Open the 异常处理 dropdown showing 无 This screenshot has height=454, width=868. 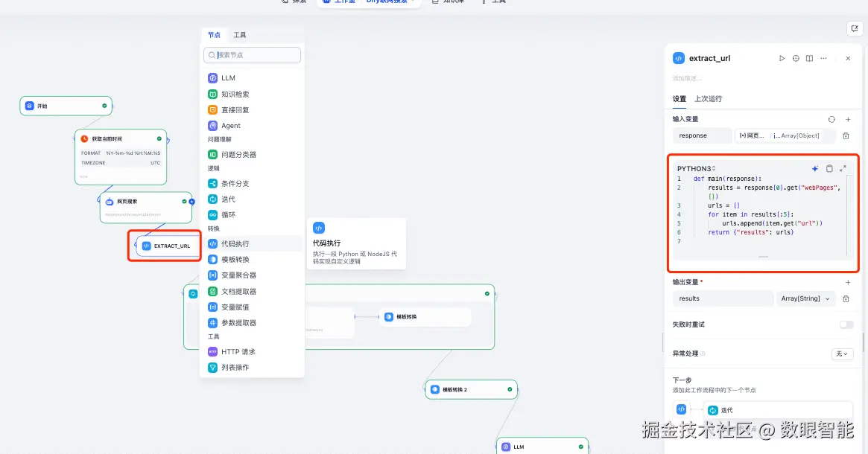(842, 354)
